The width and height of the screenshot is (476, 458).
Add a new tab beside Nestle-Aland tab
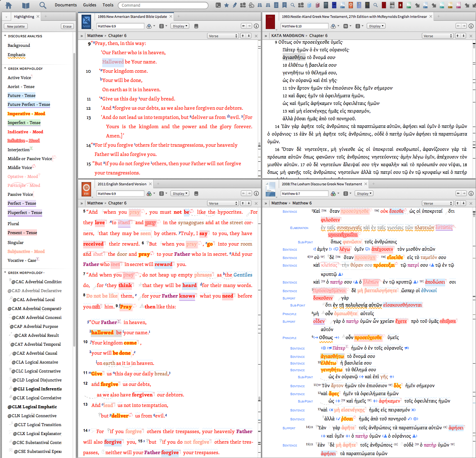pos(439,17)
